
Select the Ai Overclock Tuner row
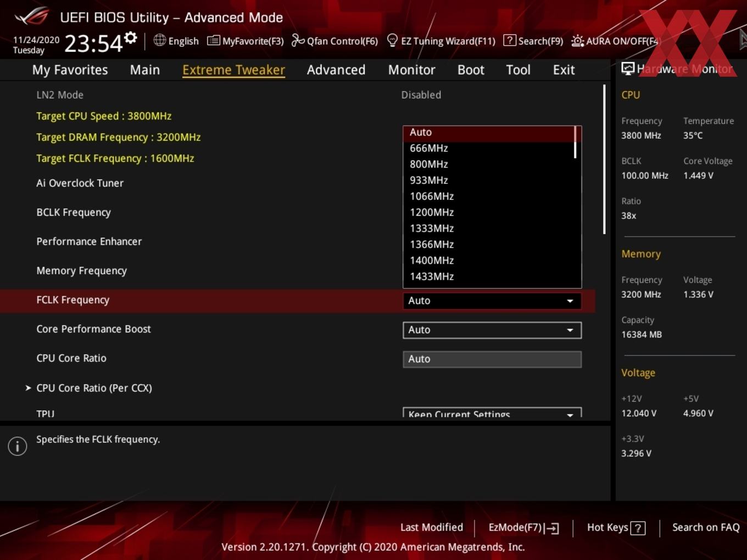pyautogui.click(x=80, y=183)
